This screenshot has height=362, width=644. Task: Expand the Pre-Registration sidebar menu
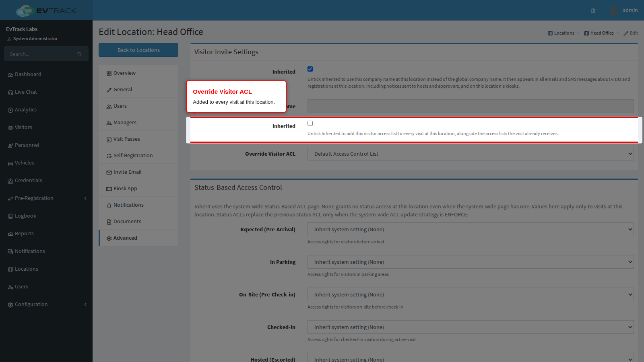[46, 198]
